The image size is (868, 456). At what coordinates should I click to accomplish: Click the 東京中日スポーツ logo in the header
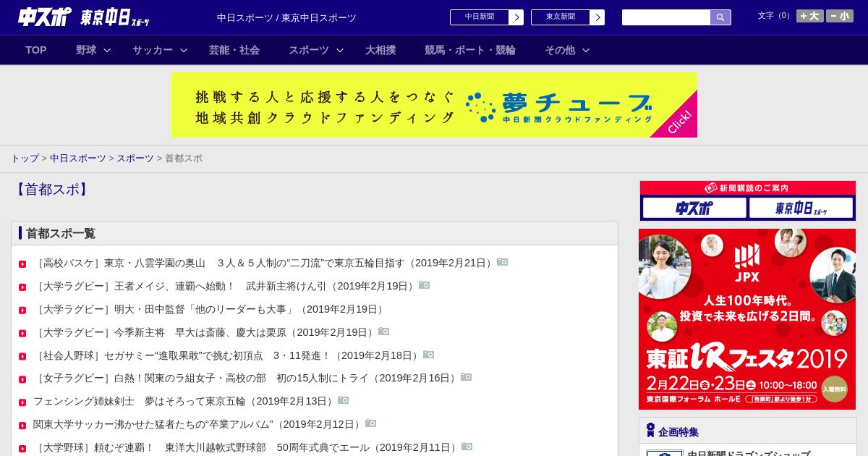(x=114, y=17)
